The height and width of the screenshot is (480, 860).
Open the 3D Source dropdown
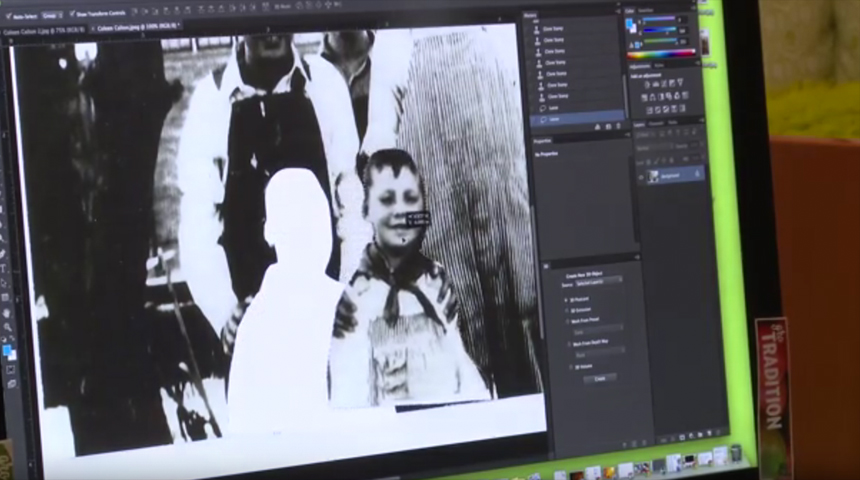(x=599, y=282)
